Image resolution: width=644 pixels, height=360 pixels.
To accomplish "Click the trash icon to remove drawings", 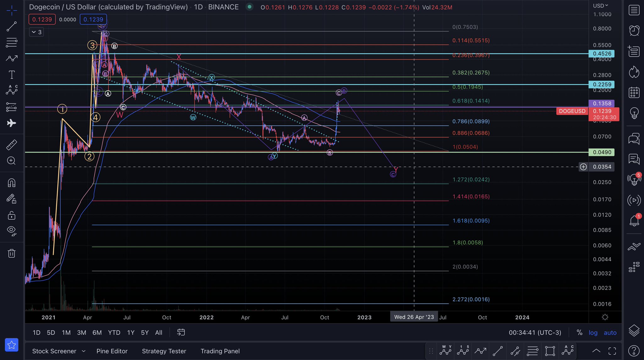I will click(x=12, y=253).
